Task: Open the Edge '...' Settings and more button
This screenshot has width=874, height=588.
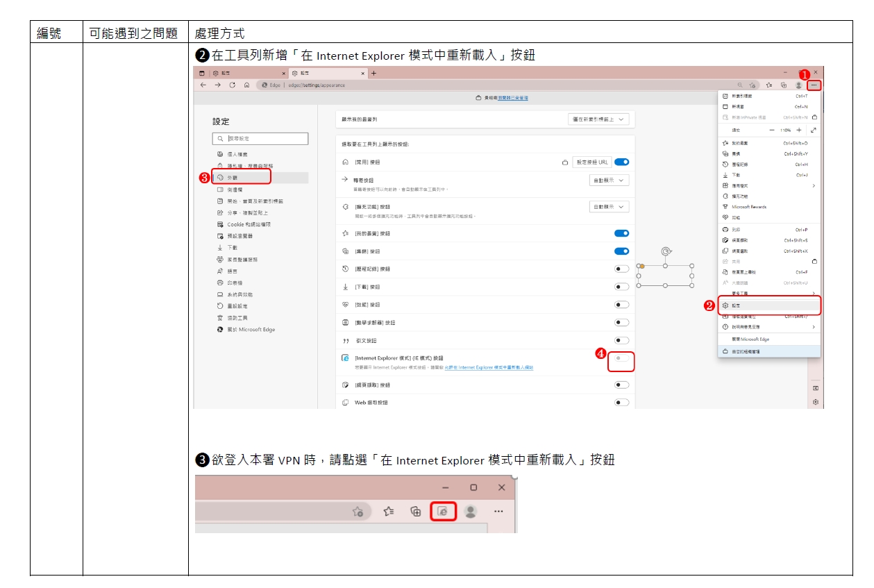Action: [x=814, y=85]
